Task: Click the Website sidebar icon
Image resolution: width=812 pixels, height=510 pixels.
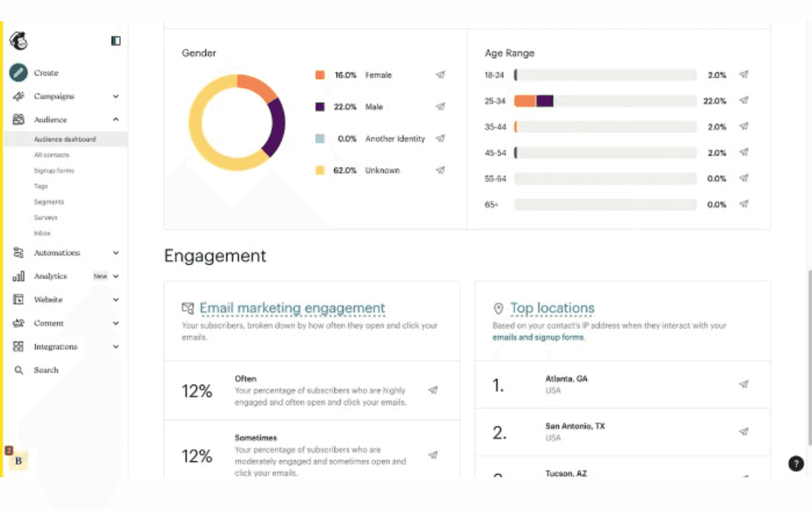Action: click(18, 300)
